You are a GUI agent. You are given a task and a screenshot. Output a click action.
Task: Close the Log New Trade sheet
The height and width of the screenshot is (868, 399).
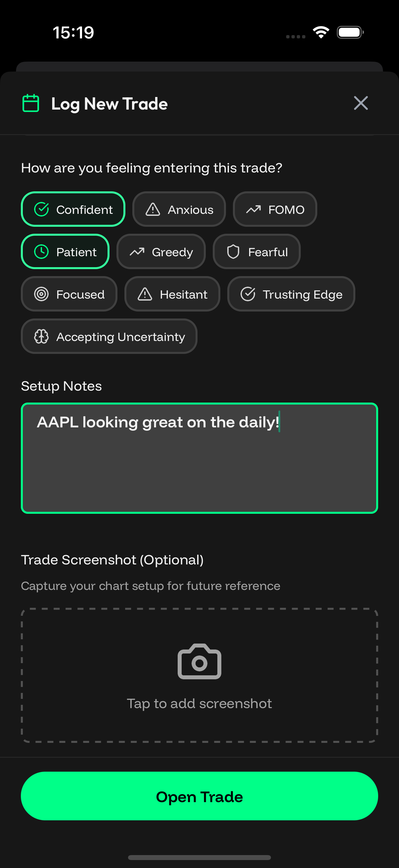pos(361,103)
